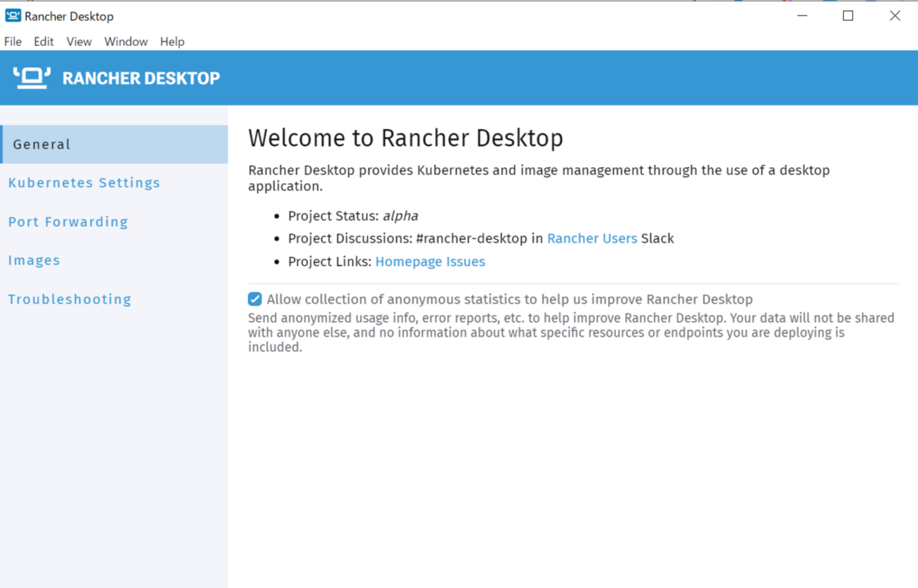Open the View menu

79,42
